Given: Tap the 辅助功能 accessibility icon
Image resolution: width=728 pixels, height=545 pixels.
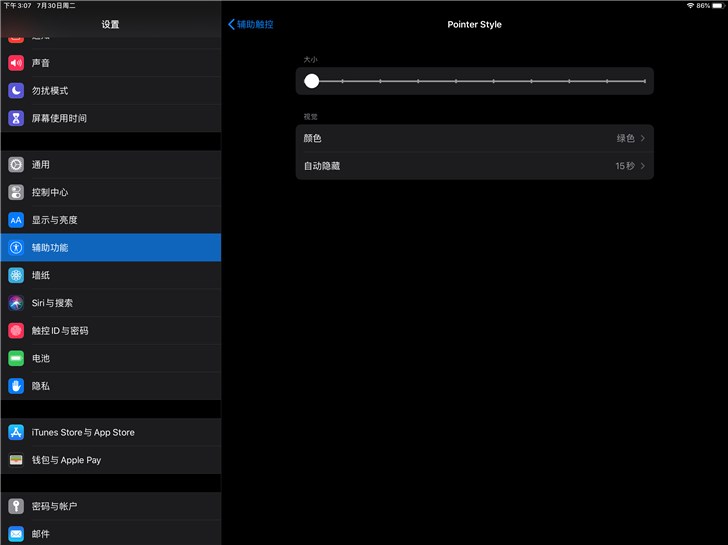Looking at the screenshot, I should pyautogui.click(x=16, y=247).
